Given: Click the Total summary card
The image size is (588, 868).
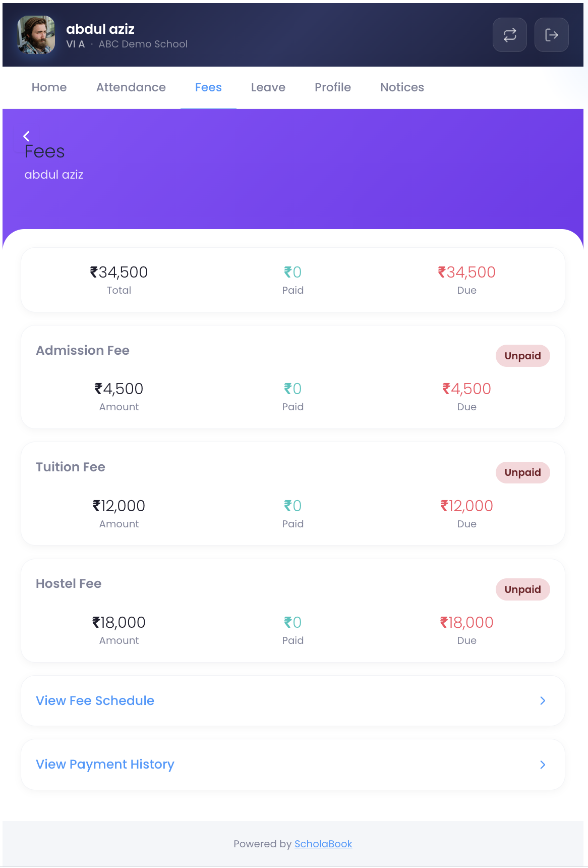Looking at the screenshot, I should (x=119, y=280).
